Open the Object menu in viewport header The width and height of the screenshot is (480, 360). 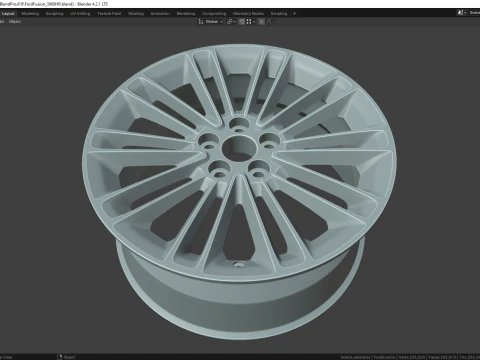(x=15, y=22)
